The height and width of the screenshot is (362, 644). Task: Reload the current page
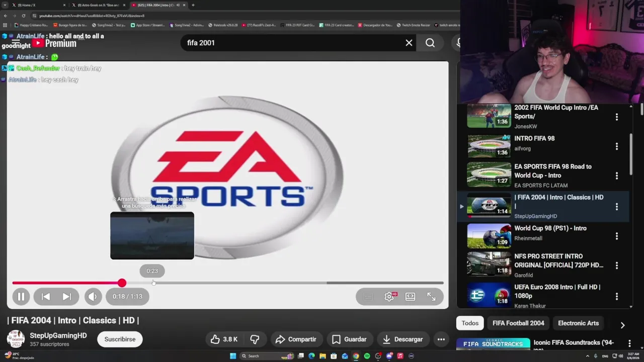click(x=24, y=16)
